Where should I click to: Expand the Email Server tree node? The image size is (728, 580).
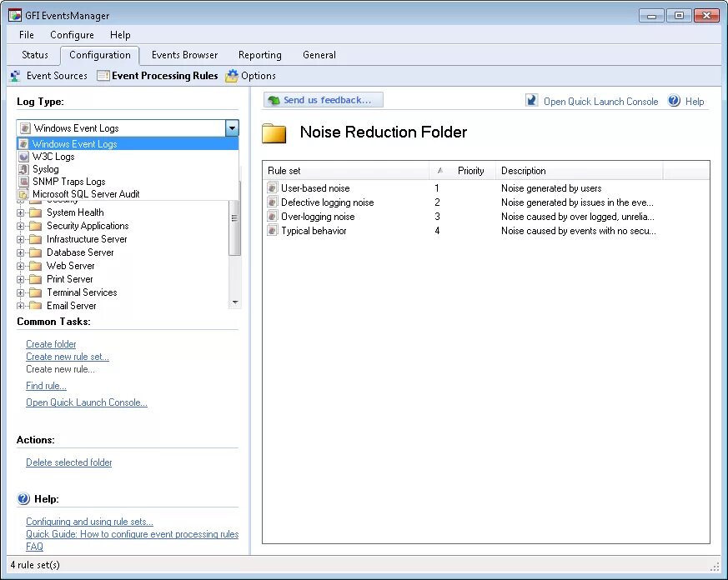pyautogui.click(x=20, y=306)
